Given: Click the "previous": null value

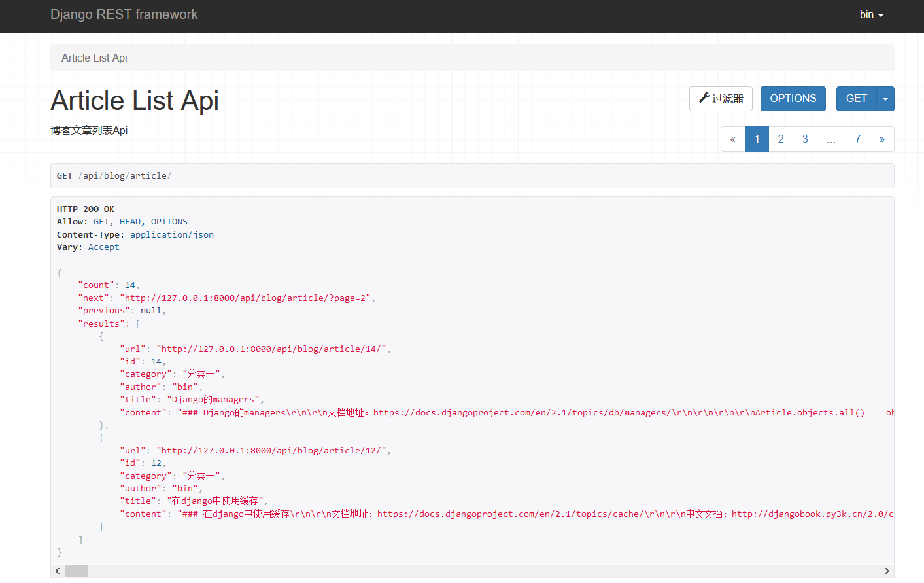Looking at the screenshot, I should 151,311.
